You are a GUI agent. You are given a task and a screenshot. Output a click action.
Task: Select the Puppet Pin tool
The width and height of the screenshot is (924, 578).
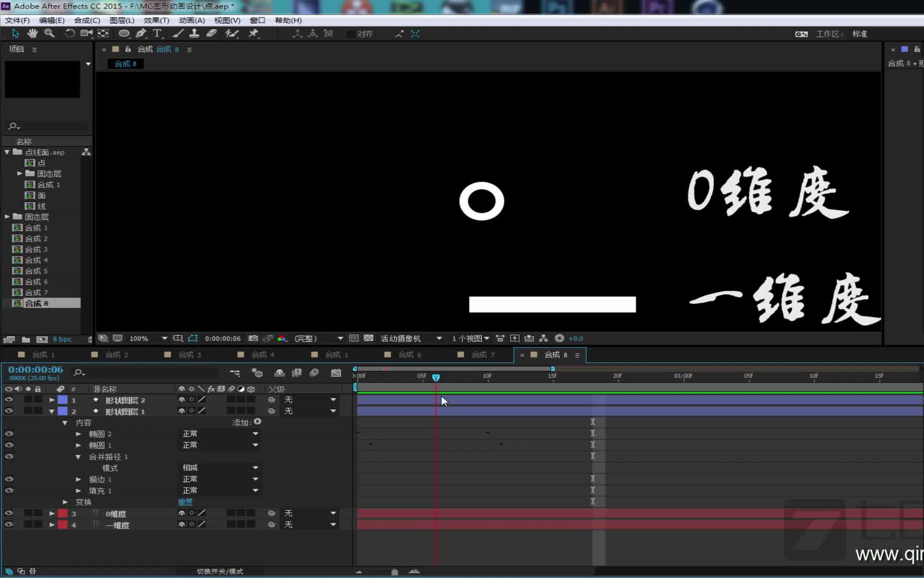[253, 33]
